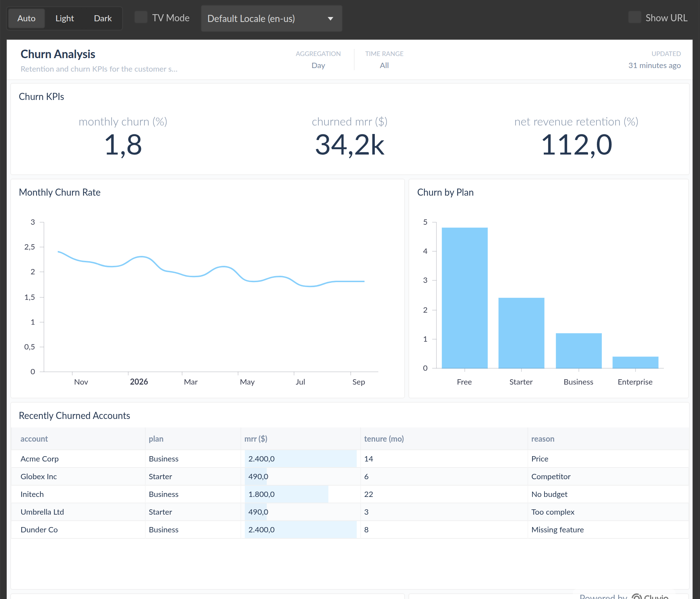Viewport: 700px width, 599px height.
Task: Click the churned mrr value 34,2k
Action: tap(350, 145)
